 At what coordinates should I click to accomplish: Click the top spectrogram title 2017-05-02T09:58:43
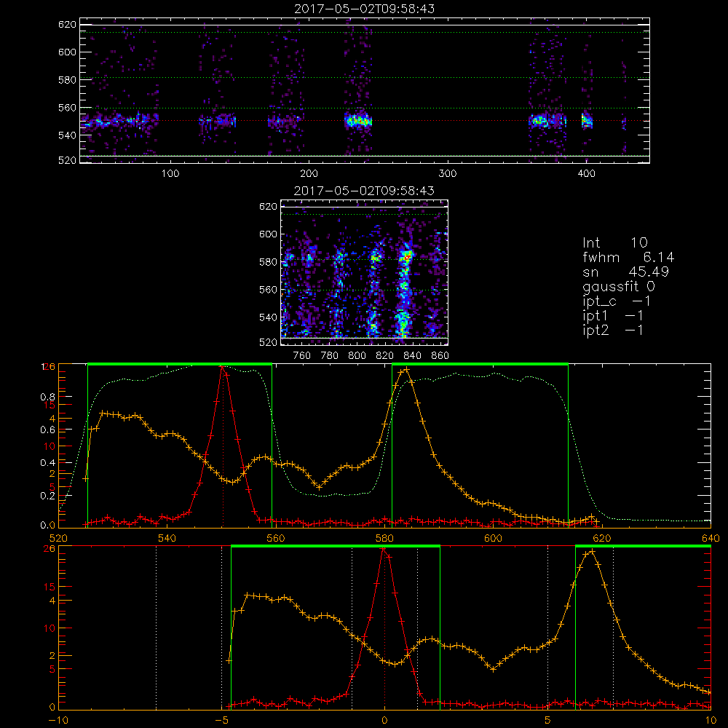click(x=364, y=9)
